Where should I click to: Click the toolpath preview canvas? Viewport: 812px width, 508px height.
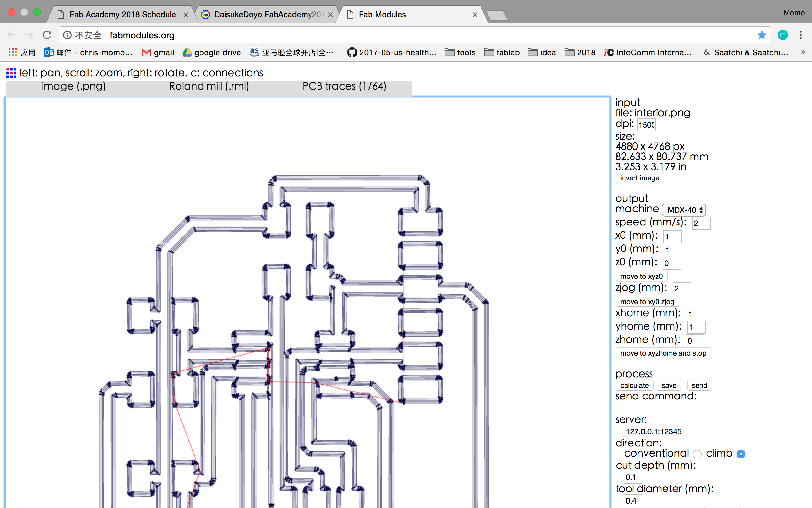coord(307,302)
